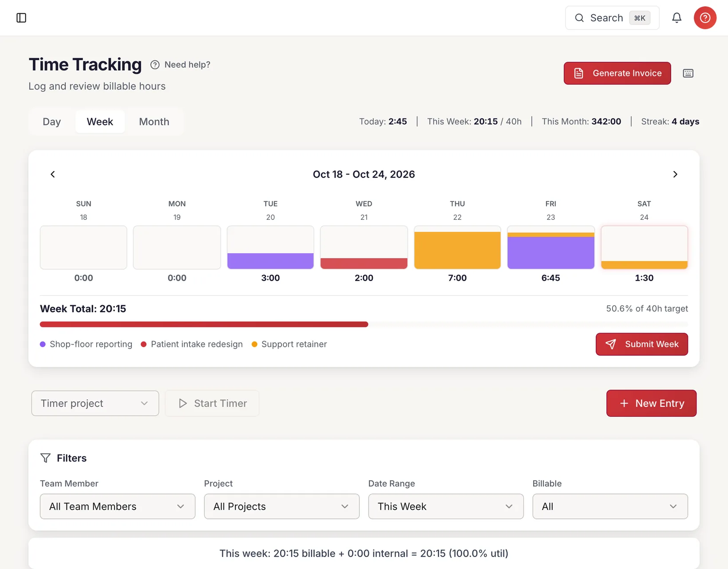Screen dimensions: 728x569
Task: Open the red help avatar icon
Action: (x=705, y=18)
